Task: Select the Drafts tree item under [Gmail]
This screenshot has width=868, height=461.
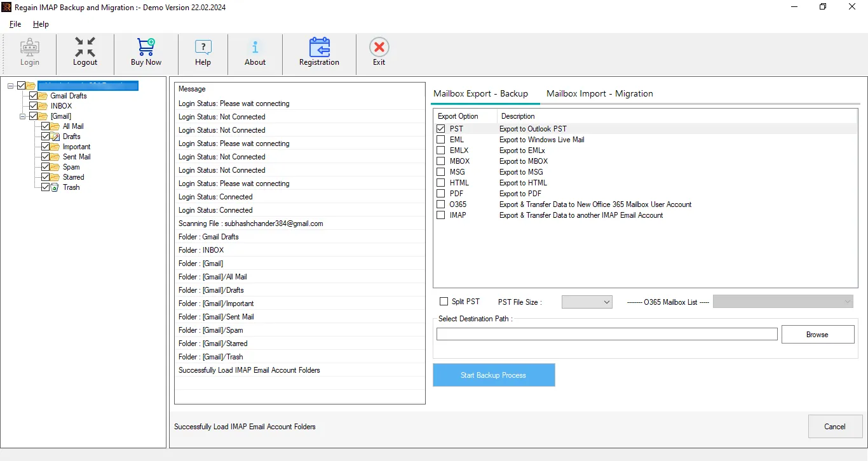Action: click(x=71, y=137)
